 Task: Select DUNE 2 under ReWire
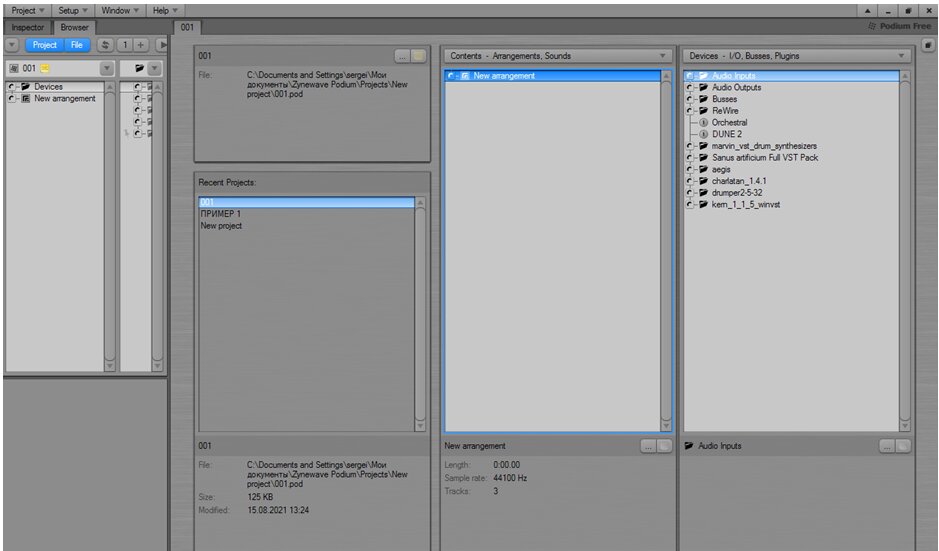727,134
